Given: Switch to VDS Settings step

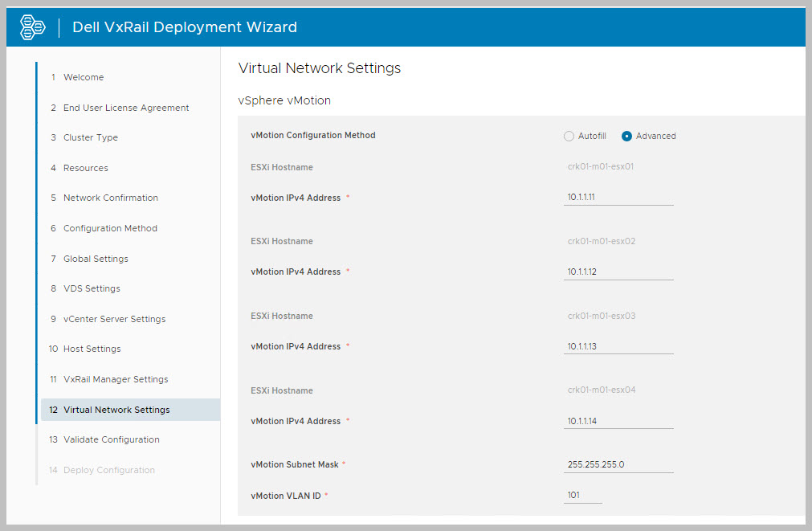Looking at the screenshot, I should pos(92,289).
